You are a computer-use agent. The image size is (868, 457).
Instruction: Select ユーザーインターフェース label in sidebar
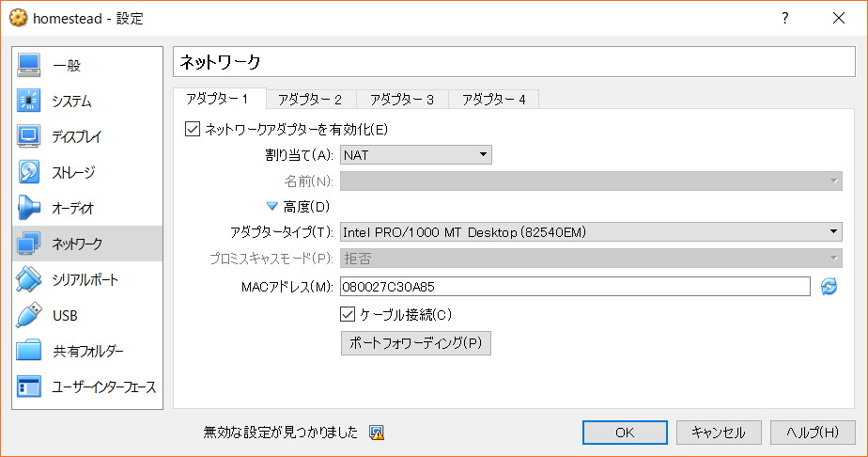pos(104,386)
